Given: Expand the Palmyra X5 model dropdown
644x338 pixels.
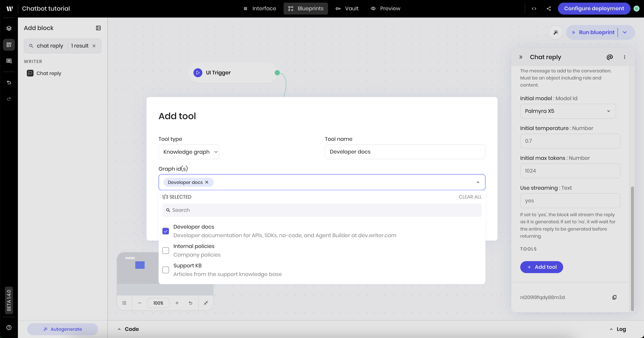Looking at the screenshot, I should pos(568,111).
